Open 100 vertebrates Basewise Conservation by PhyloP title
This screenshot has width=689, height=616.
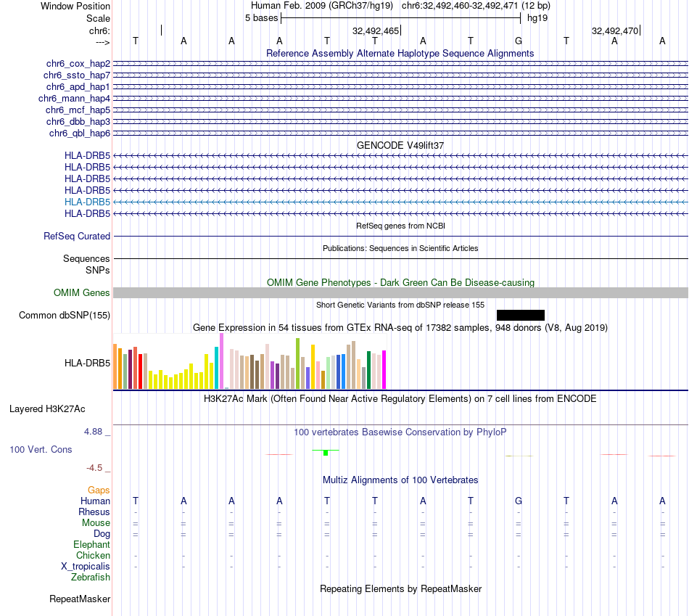pos(400,432)
